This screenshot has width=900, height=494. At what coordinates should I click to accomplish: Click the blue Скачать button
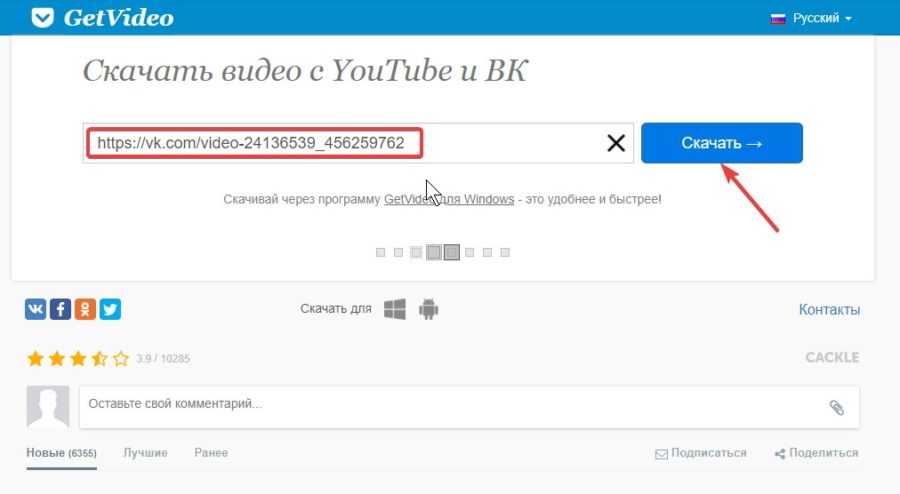pos(721,143)
